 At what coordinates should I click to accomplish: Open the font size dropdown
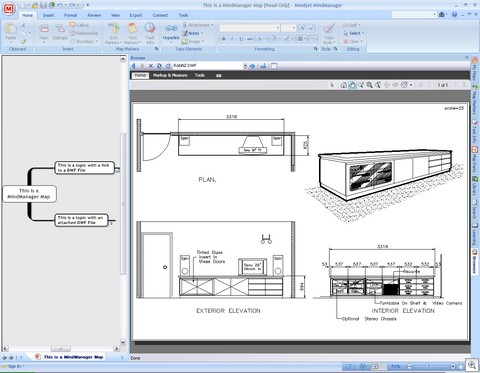[x=294, y=28]
